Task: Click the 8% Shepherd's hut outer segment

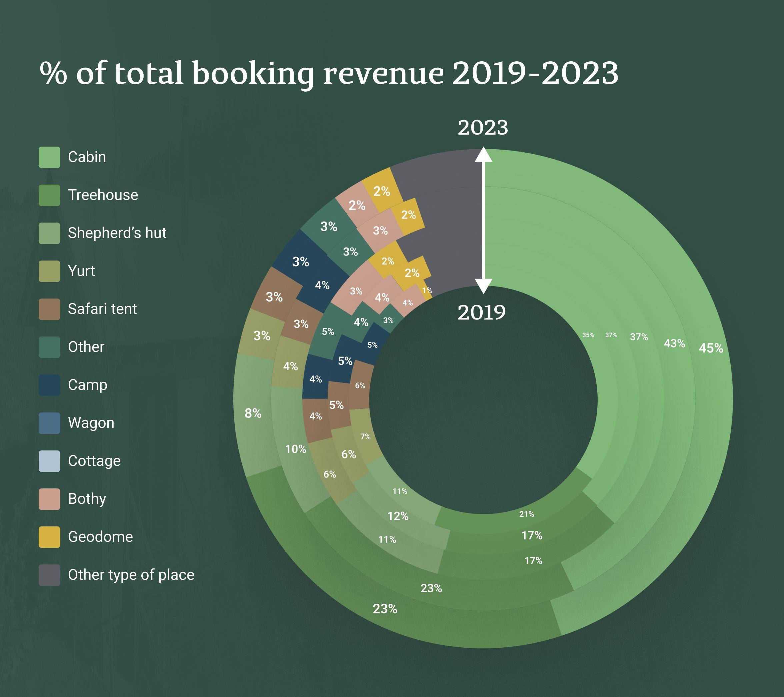Action: click(x=253, y=413)
